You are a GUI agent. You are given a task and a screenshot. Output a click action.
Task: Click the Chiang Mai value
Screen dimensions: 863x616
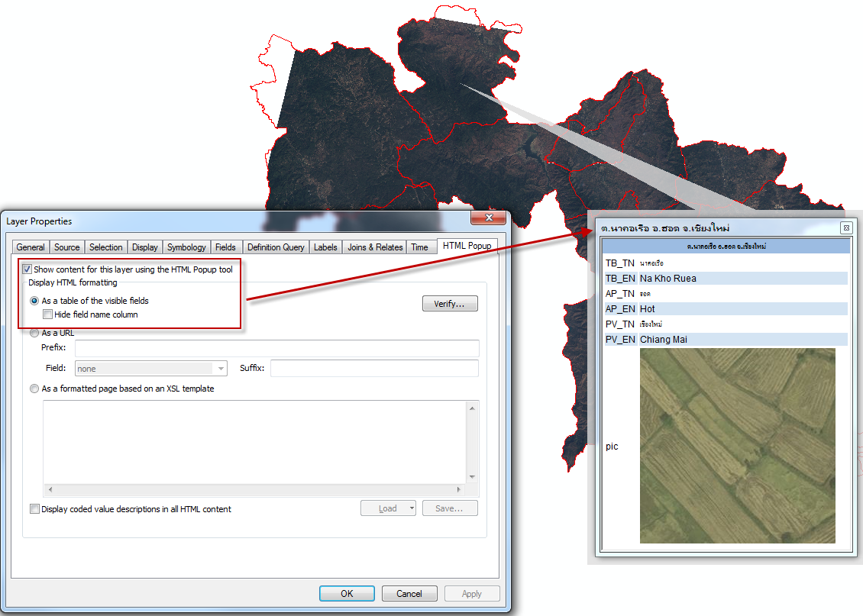(x=663, y=340)
